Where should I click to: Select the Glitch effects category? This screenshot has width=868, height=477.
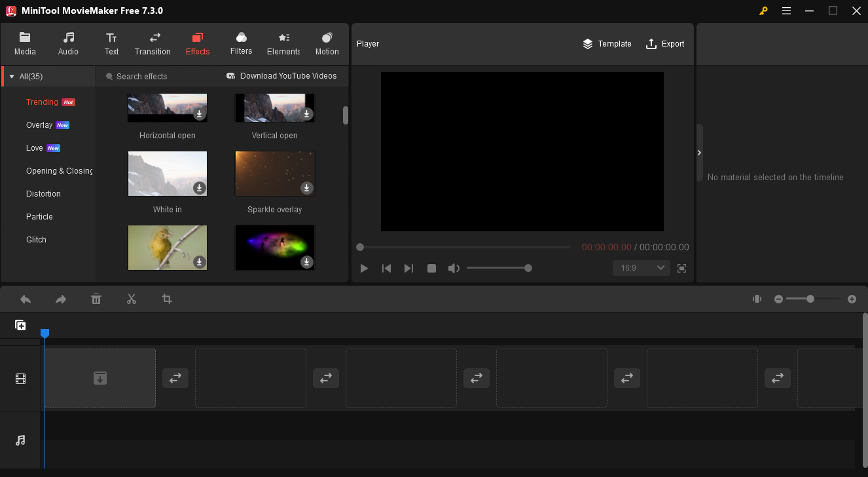coord(36,240)
